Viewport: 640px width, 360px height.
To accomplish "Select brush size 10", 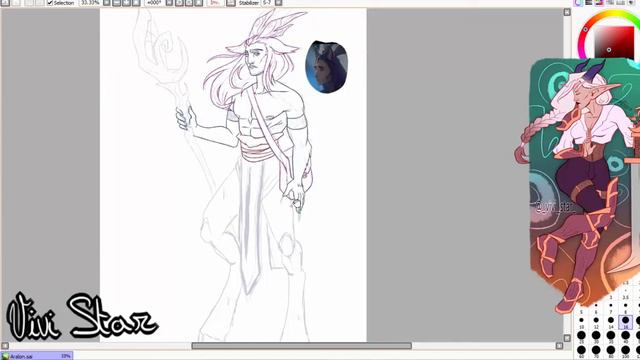I will 581,323.
